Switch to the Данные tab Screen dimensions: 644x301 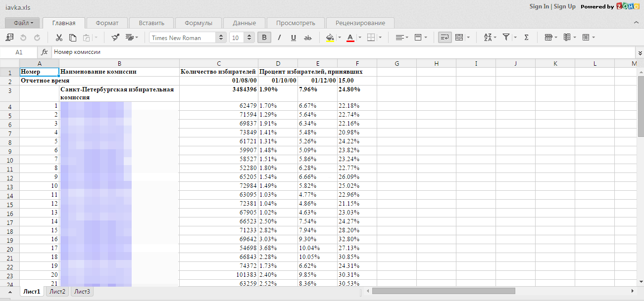click(x=244, y=23)
